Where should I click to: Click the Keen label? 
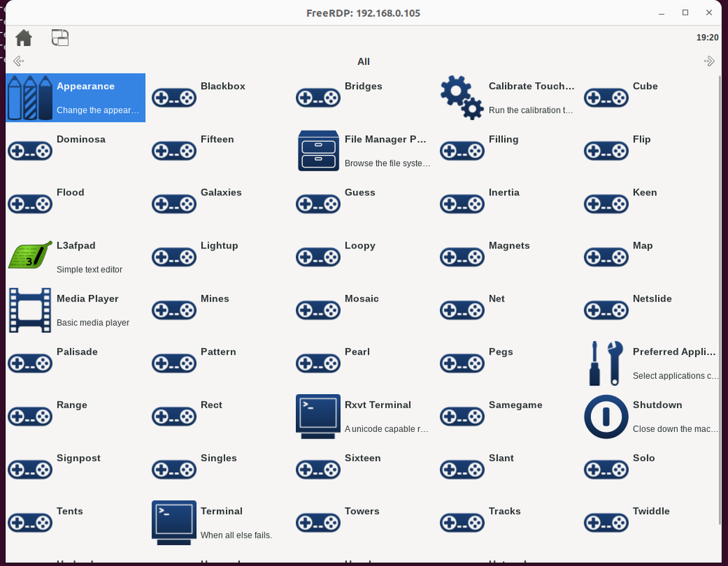[644, 192]
